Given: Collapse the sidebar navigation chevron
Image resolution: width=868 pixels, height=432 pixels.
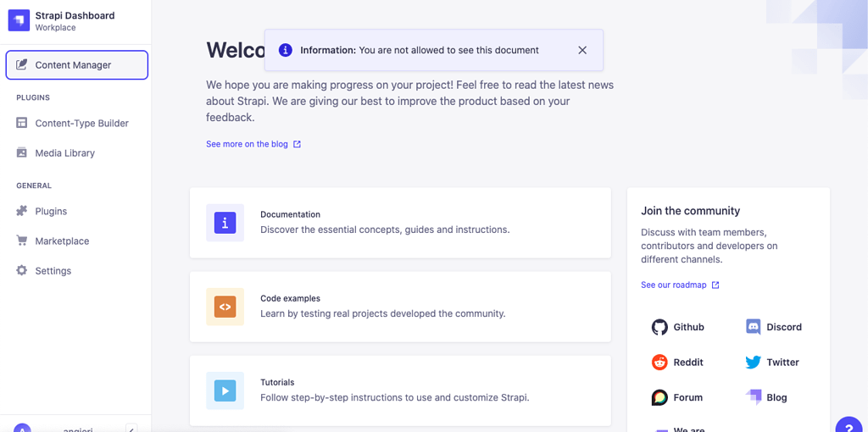Looking at the screenshot, I should tap(131, 429).
